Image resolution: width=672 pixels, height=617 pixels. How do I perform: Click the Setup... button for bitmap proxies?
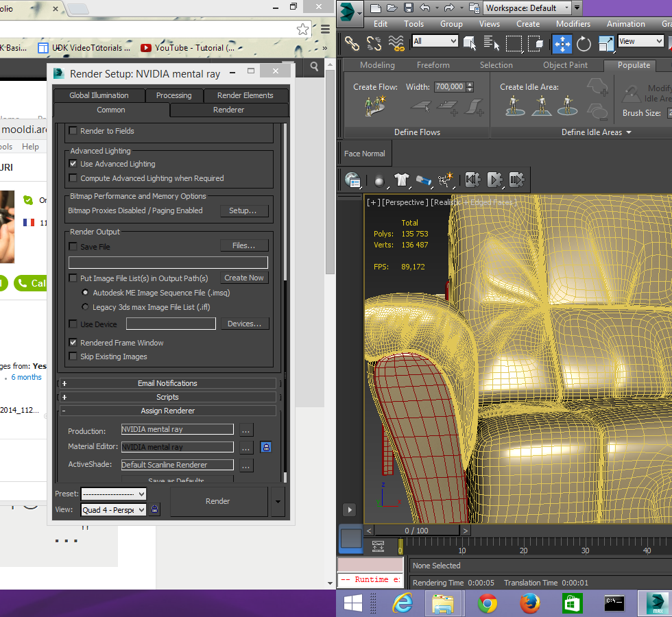[x=243, y=210]
